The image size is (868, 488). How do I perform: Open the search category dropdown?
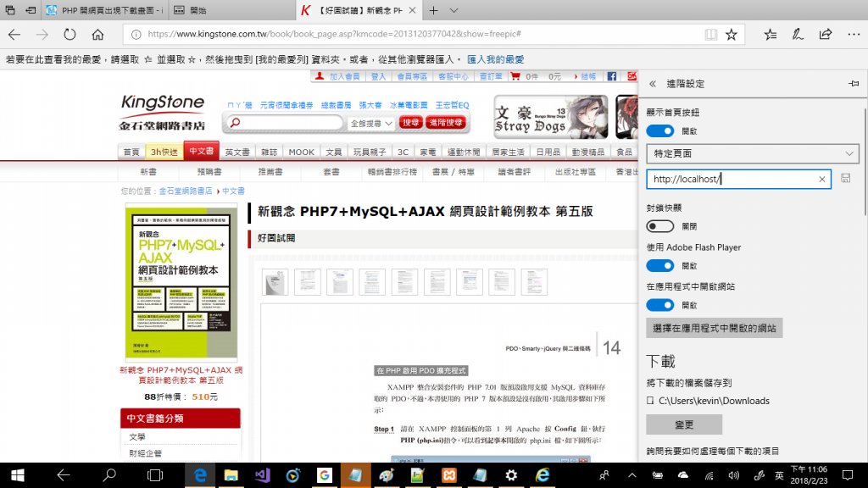371,123
